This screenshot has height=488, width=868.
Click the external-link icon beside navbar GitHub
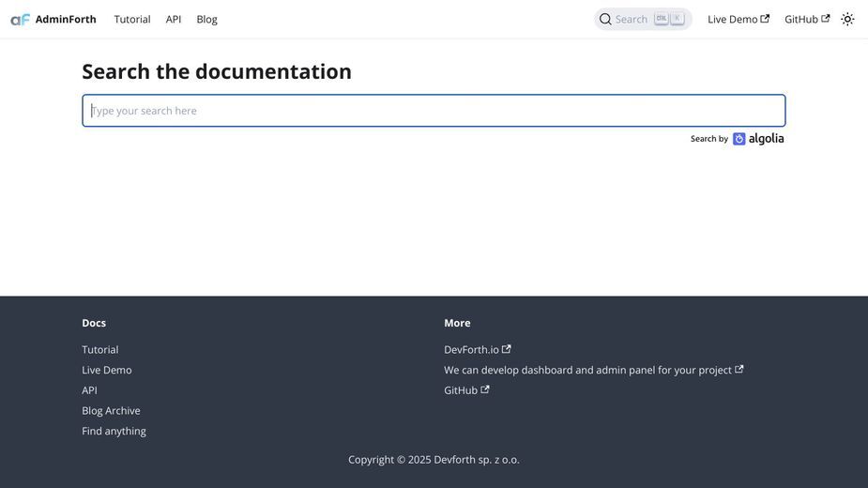[x=826, y=19]
